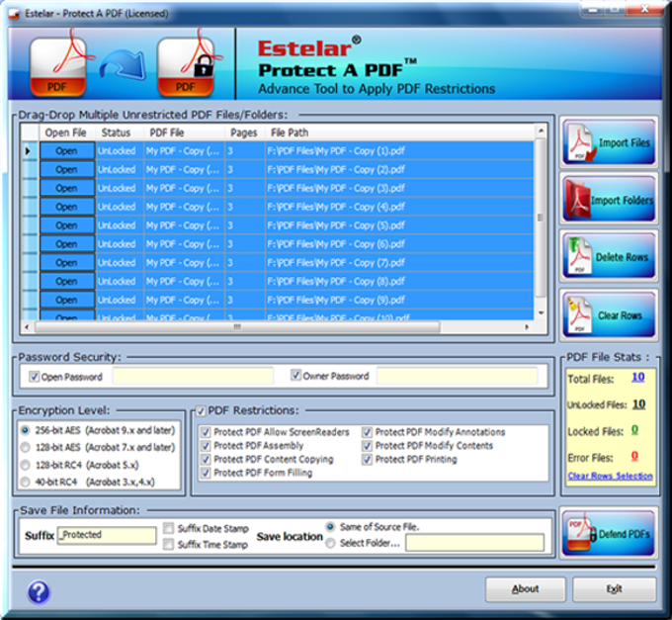Select the current-row arrow indicator of first row

[28, 151]
